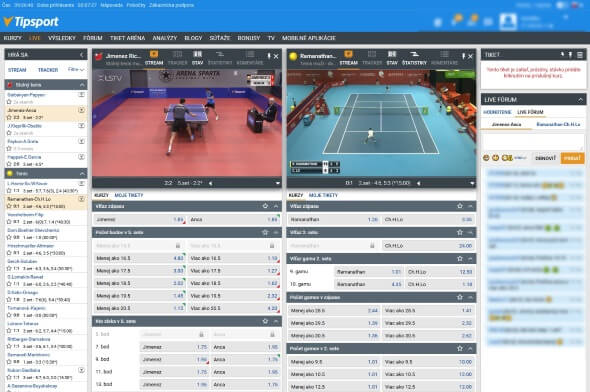Image resolution: width=590 pixels, height=392 pixels.
Task: Favorite the Jimenez-Anca match with the star
Action: (9, 117)
